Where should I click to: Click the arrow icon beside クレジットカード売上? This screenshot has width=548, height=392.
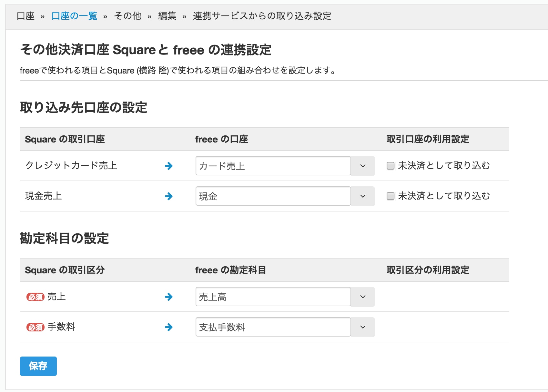169,166
